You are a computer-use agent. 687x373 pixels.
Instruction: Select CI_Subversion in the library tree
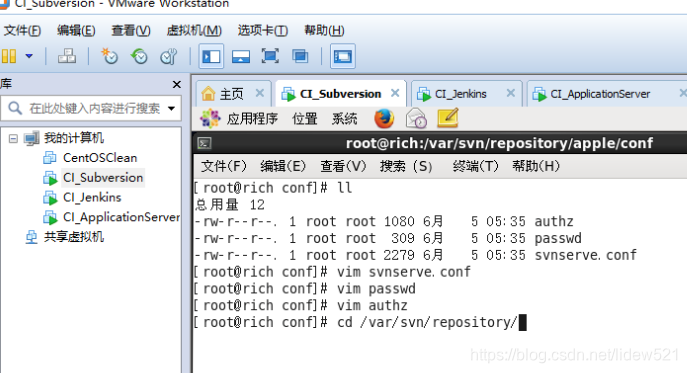[x=103, y=178]
